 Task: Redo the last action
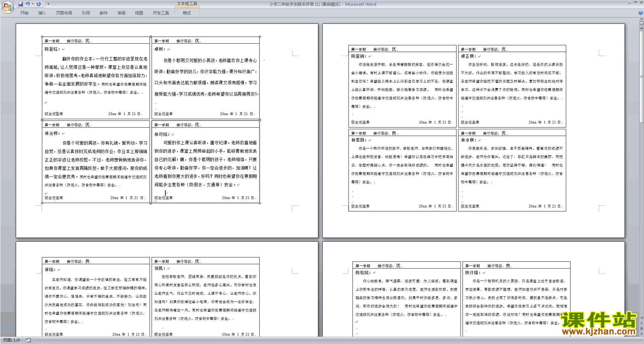[x=39, y=4]
